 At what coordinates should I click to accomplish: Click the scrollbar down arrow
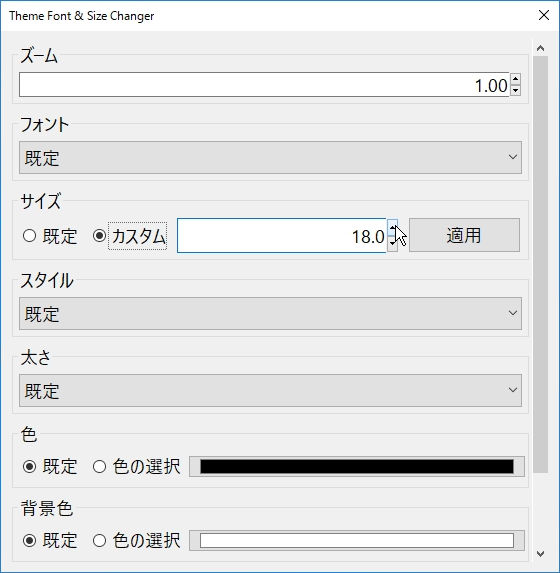(x=541, y=554)
